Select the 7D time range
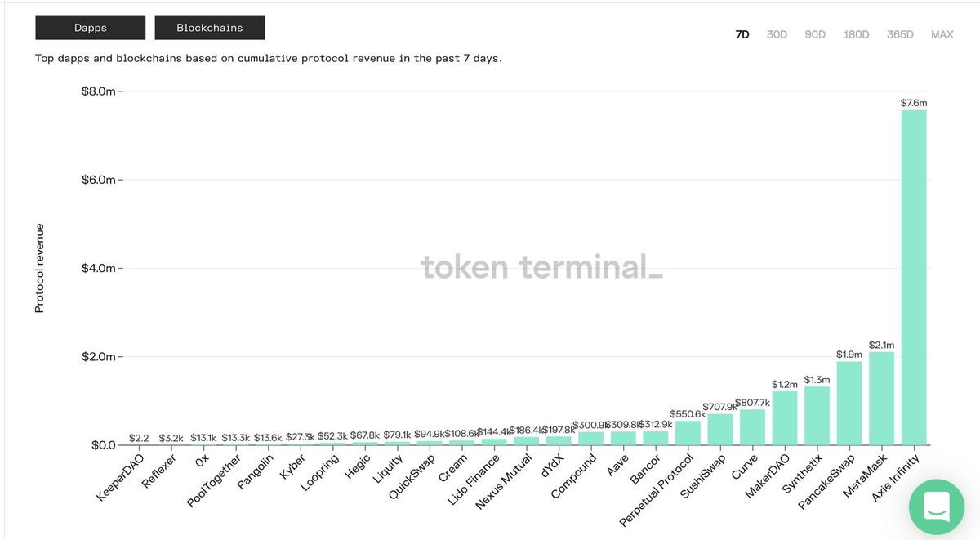The width and height of the screenshot is (980, 540). [742, 34]
